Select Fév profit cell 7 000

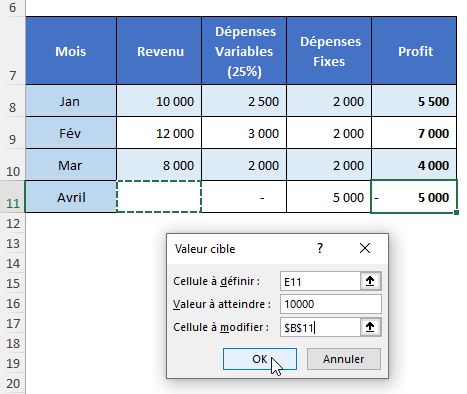(x=414, y=133)
